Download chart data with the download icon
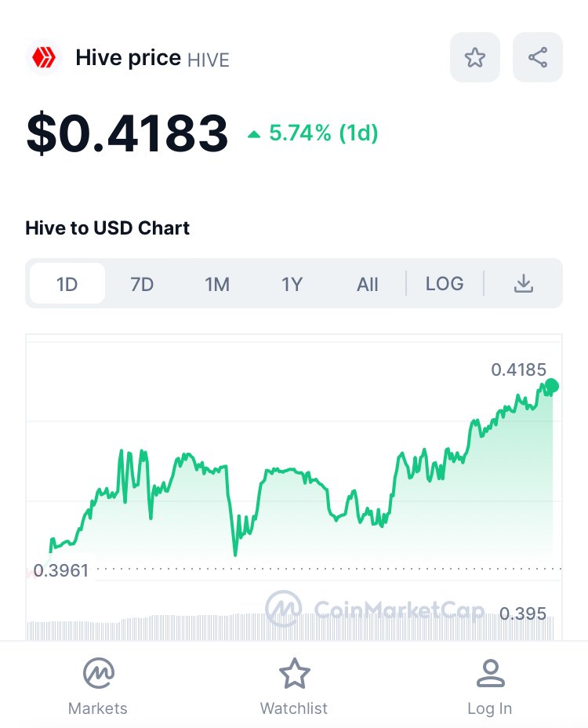The width and height of the screenshot is (588, 728). (524, 283)
